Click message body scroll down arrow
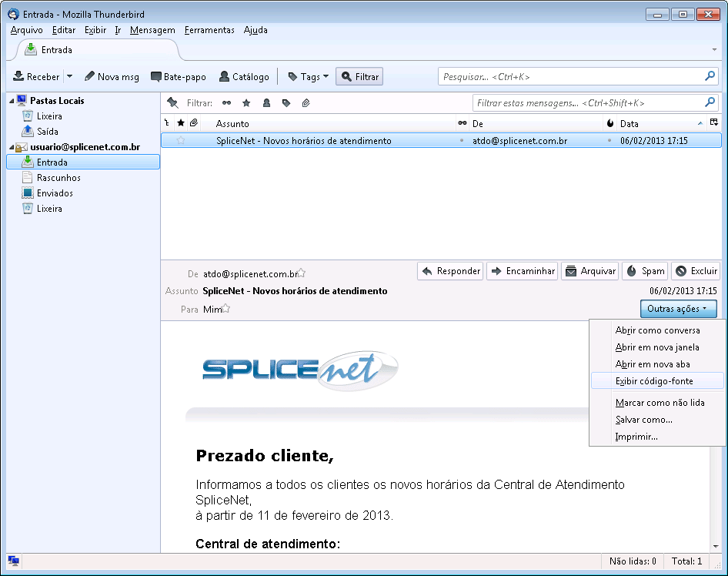 (716, 546)
